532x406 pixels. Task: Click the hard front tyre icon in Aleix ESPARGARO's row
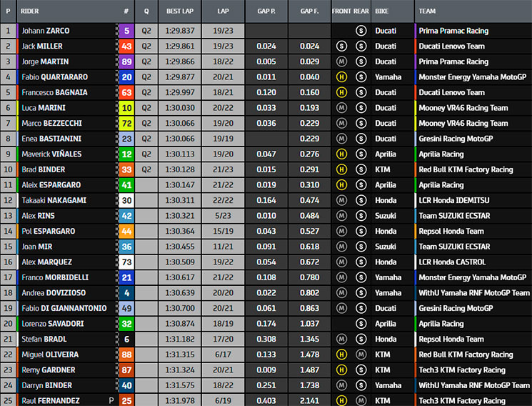[x=341, y=185]
